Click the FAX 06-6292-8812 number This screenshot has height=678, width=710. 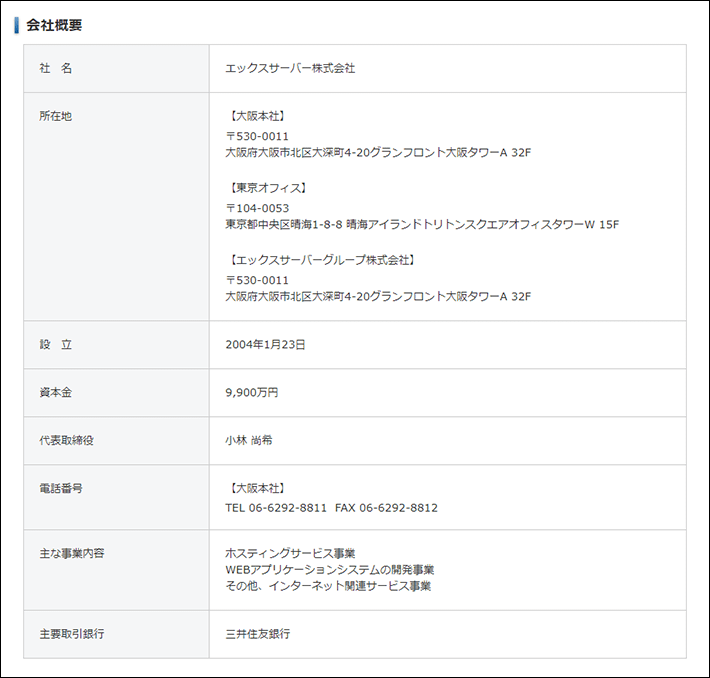tap(387, 508)
